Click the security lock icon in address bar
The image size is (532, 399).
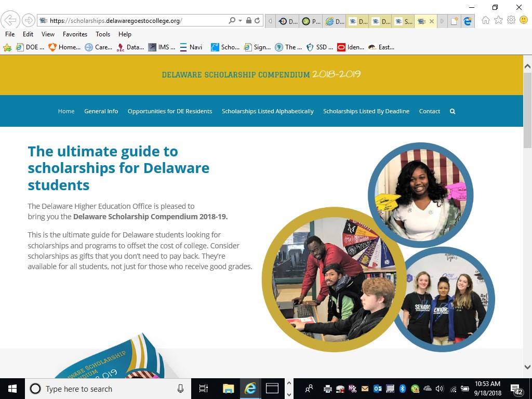coord(249,21)
